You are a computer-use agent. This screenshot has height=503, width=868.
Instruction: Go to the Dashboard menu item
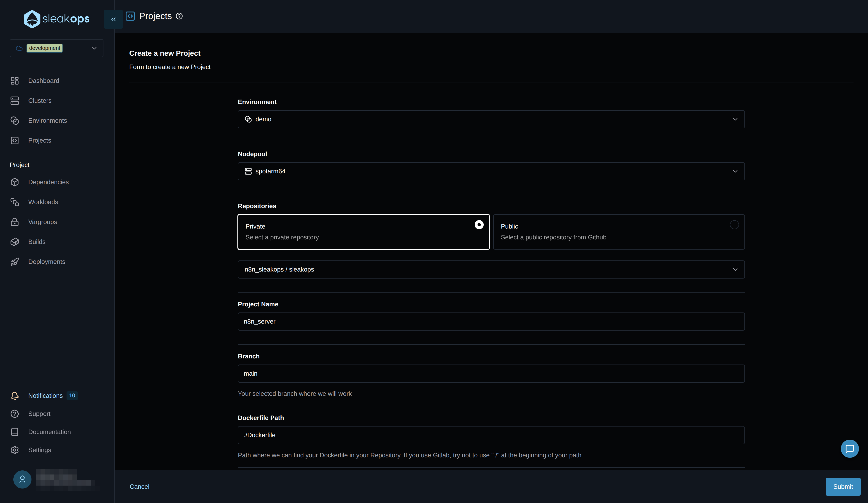pyautogui.click(x=43, y=81)
